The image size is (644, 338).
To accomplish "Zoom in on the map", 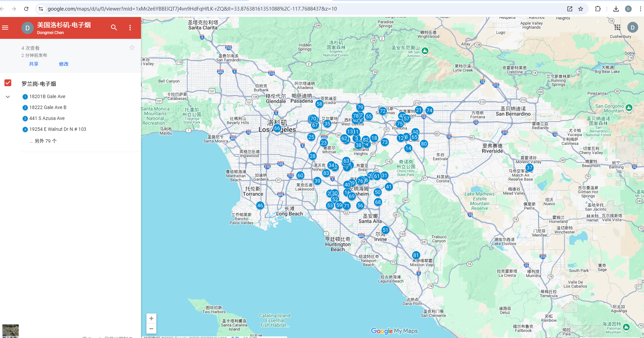I will click(151, 319).
